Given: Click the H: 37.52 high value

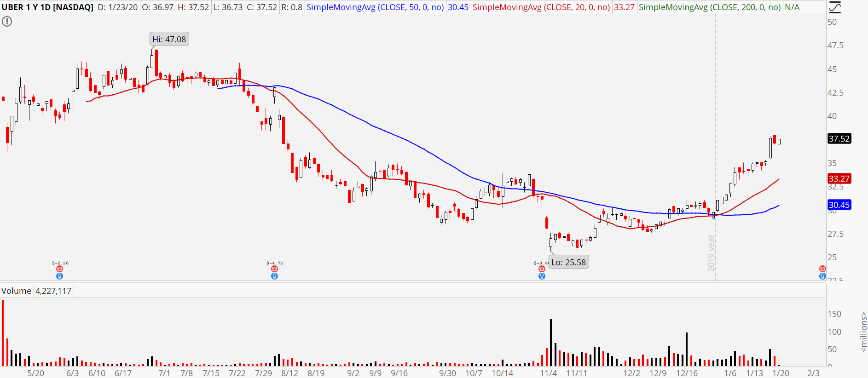Looking at the screenshot, I should [193, 7].
